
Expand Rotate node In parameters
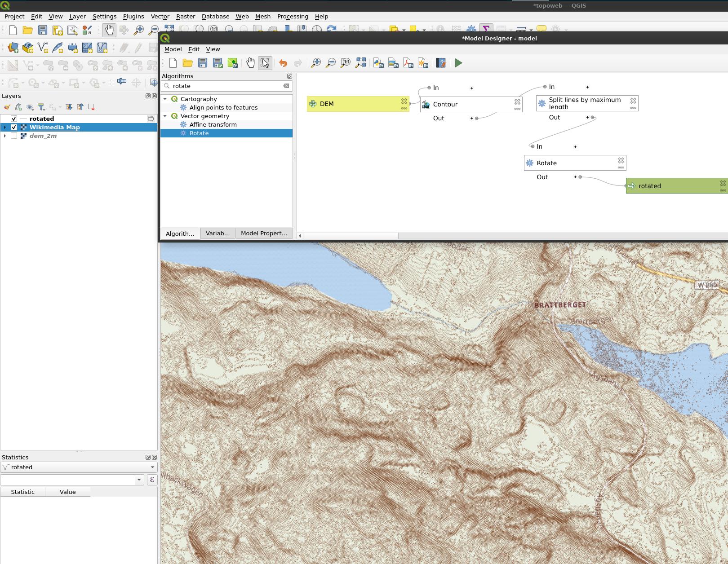[x=575, y=146]
